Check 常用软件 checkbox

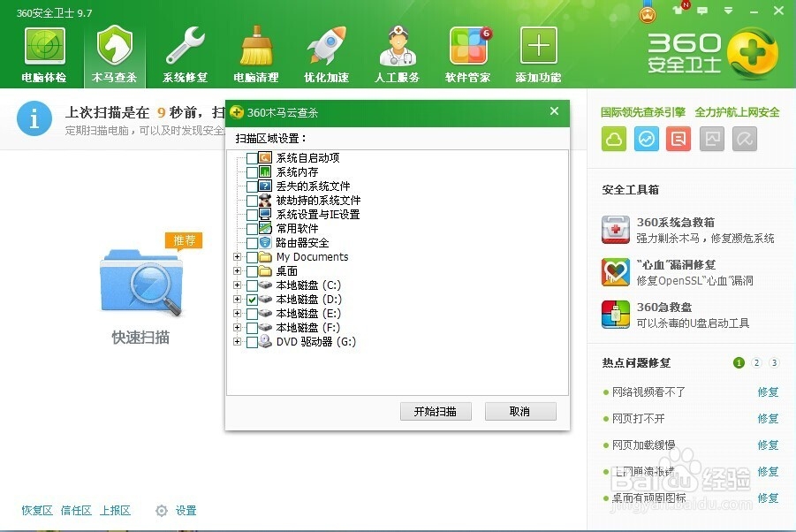click(252, 229)
